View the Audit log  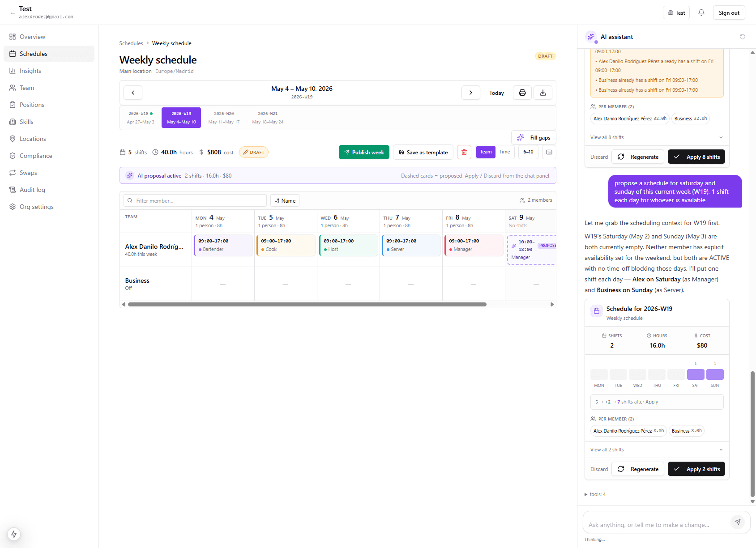click(49, 190)
